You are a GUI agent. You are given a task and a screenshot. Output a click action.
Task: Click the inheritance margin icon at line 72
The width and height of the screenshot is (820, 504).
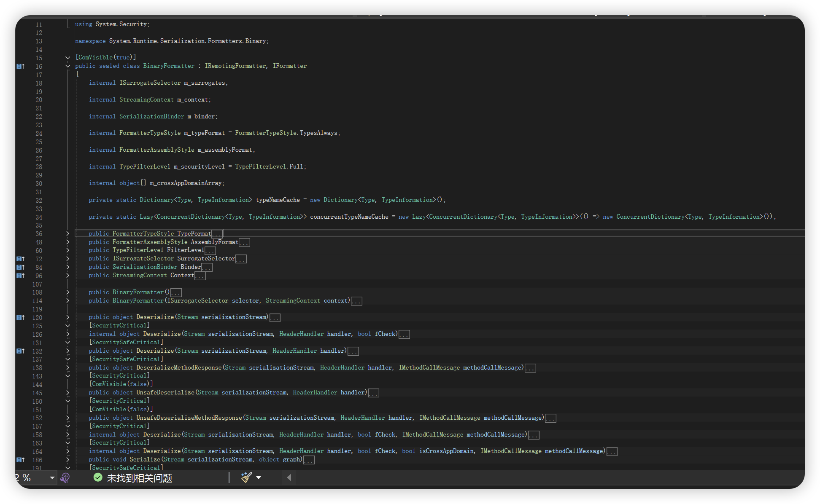tap(20, 259)
